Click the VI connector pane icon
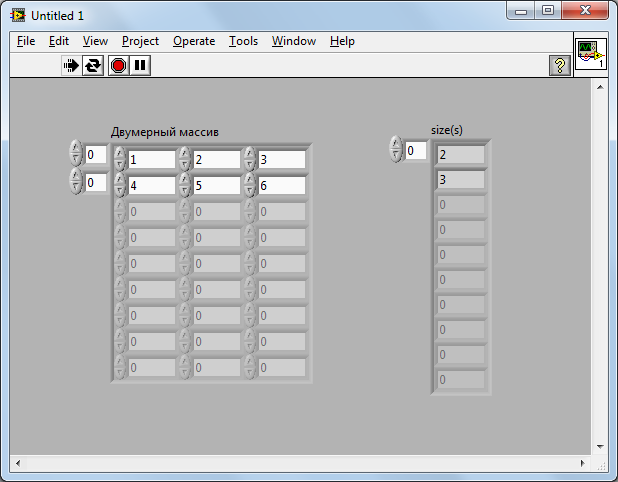Image resolution: width=618 pixels, height=482 pixels. tap(590, 54)
